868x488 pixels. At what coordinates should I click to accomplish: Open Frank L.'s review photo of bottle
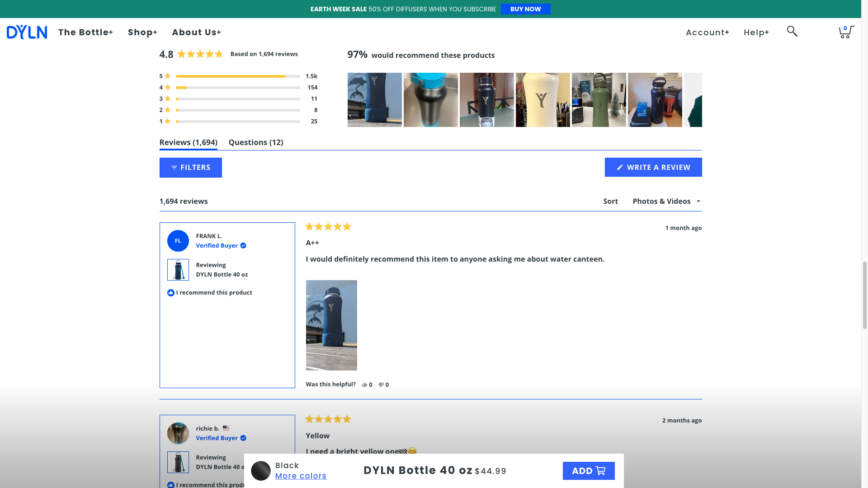pyautogui.click(x=331, y=325)
